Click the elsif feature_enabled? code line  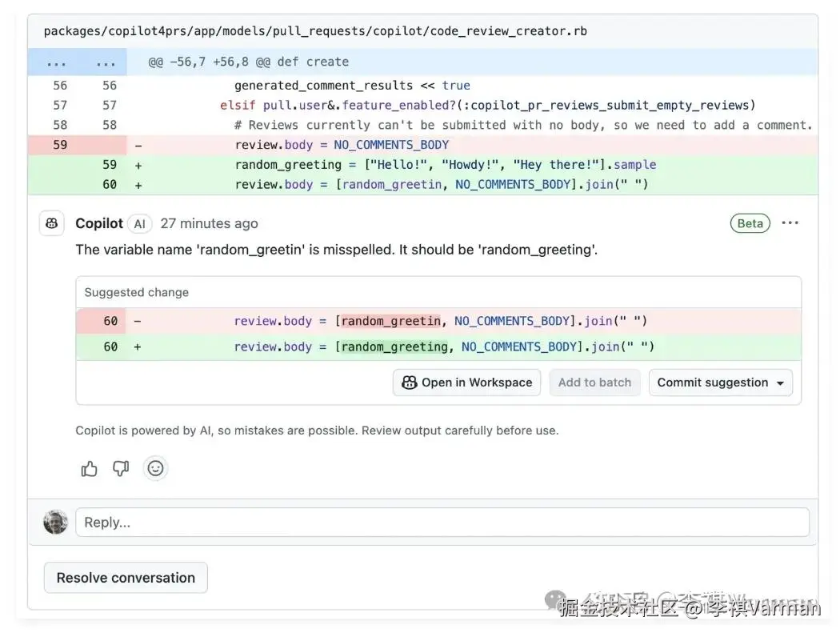click(487, 105)
